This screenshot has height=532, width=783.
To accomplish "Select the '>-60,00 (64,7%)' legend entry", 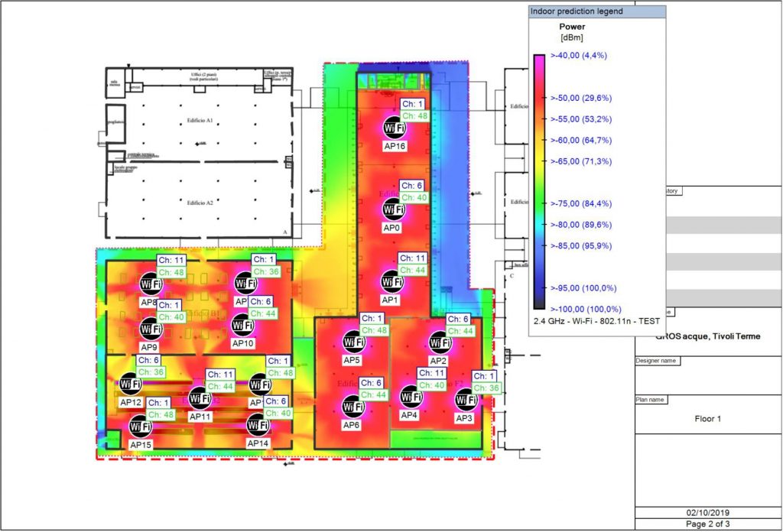I will [581, 140].
